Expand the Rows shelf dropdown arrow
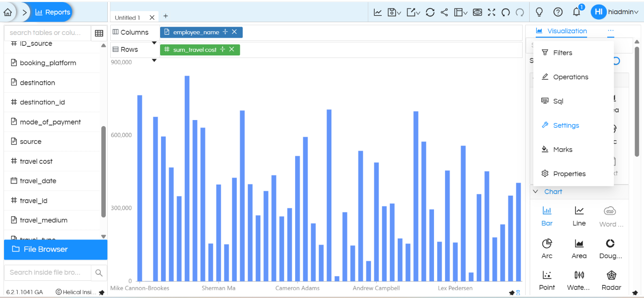Image resolution: width=644 pixels, height=298 pixels. point(154,61)
